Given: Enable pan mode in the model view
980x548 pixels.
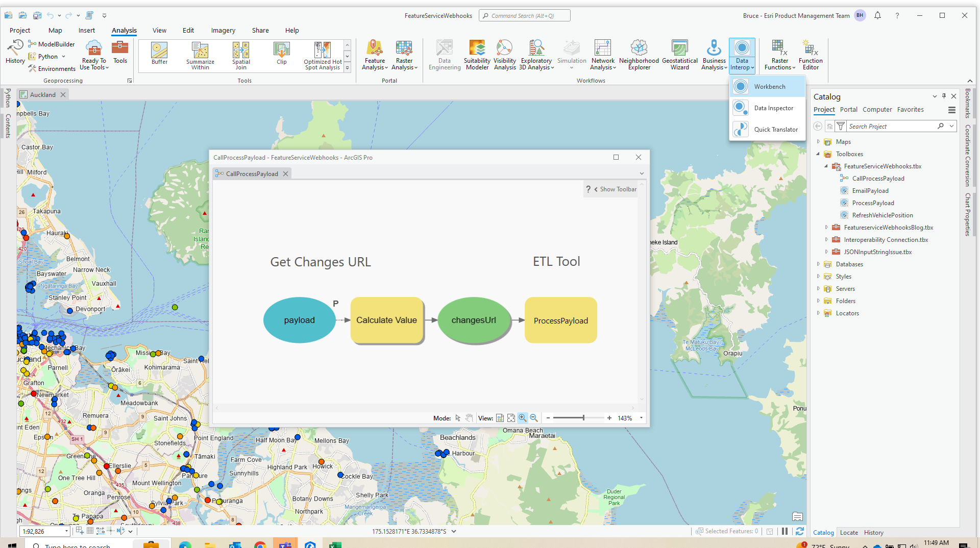Looking at the screenshot, I should click(x=469, y=418).
